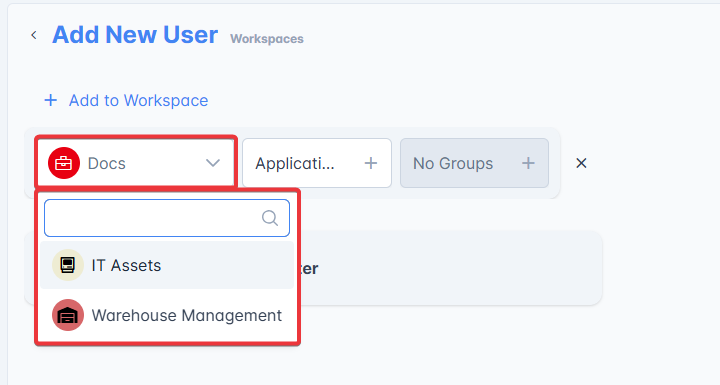Viewport: 720px width, 385px height.
Task: Open the No Groups selector
Action: [x=474, y=163]
